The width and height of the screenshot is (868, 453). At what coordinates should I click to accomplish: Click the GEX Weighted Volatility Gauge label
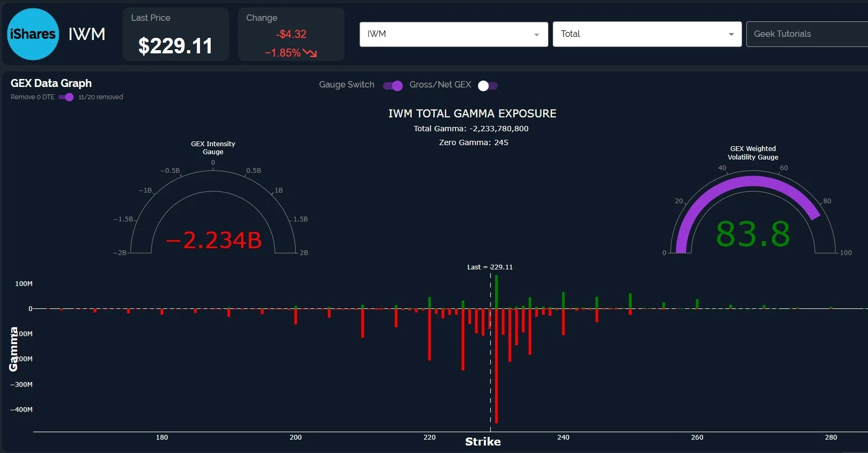[x=753, y=153]
